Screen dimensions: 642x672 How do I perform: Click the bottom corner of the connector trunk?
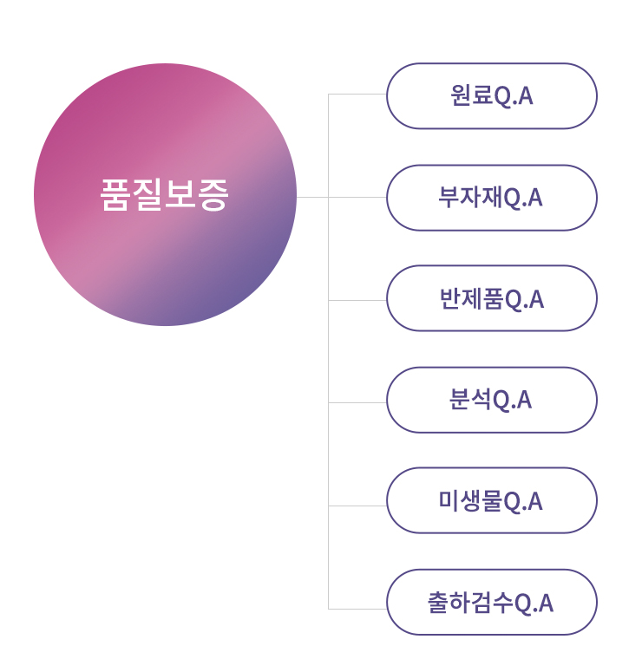[329, 609]
